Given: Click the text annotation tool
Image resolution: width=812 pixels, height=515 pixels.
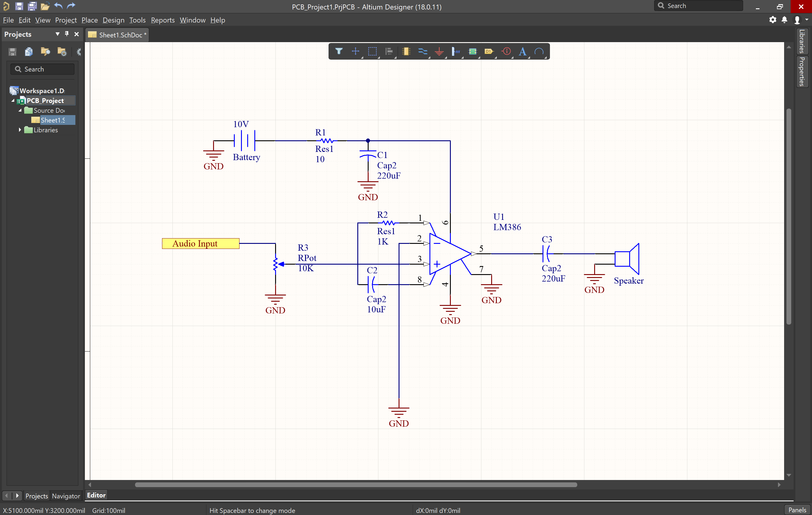Looking at the screenshot, I should (x=522, y=51).
